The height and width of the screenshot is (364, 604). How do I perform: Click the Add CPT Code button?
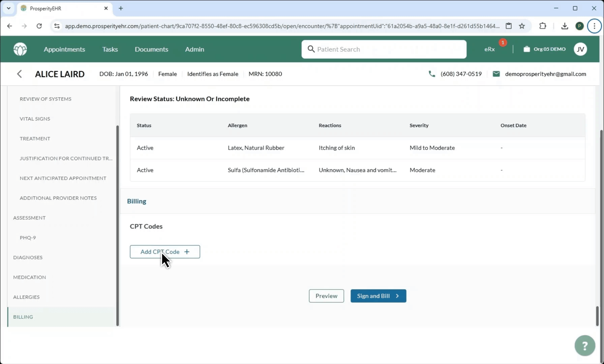coord(165,252)
